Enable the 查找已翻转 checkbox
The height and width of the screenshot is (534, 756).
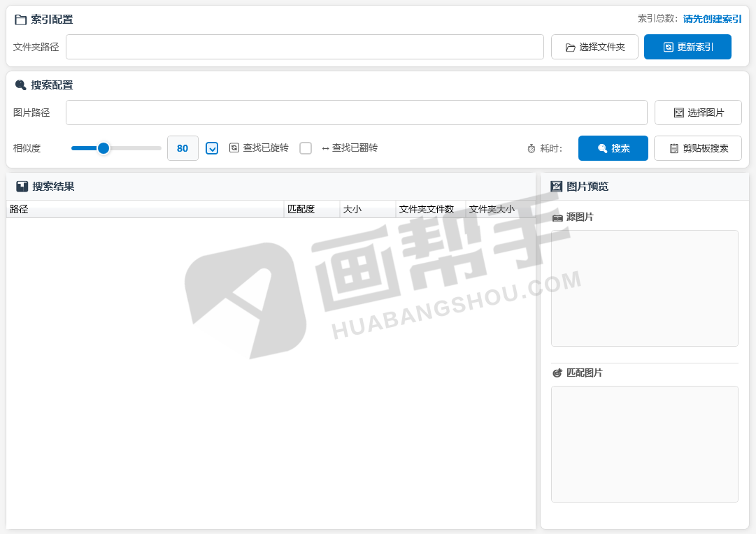[x=306, y=148]
